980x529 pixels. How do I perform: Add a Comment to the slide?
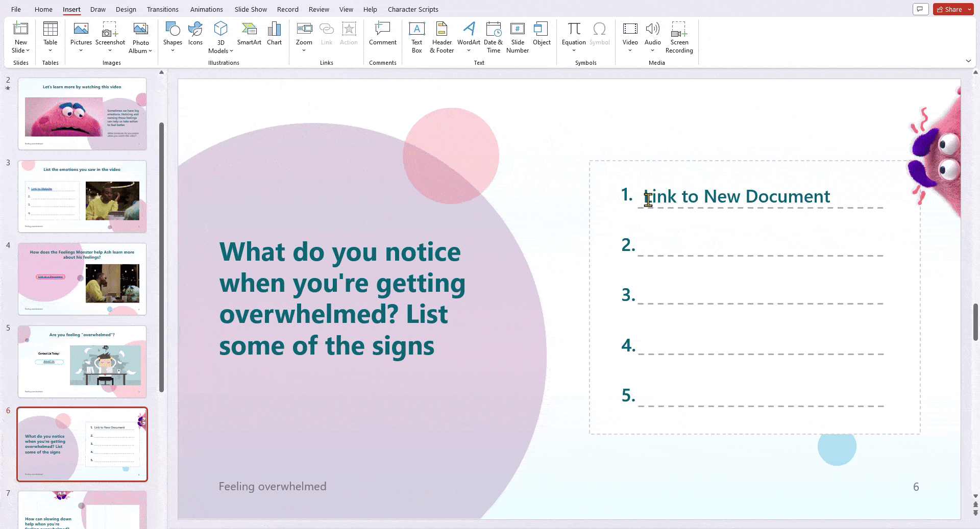click(382, 36)
